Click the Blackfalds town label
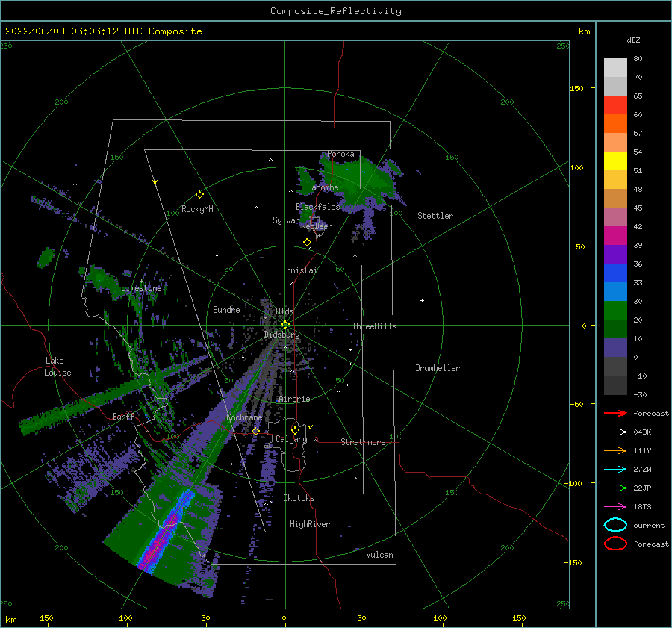Screen dimensions: 672x628 click(x=317, y=207)
